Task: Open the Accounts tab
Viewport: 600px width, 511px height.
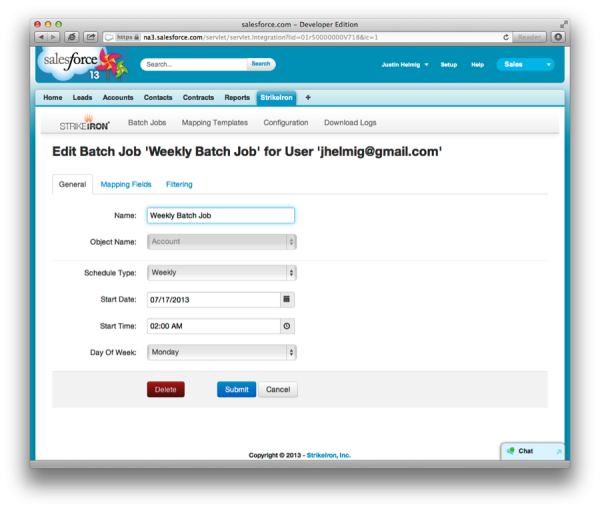Action: 118,98
